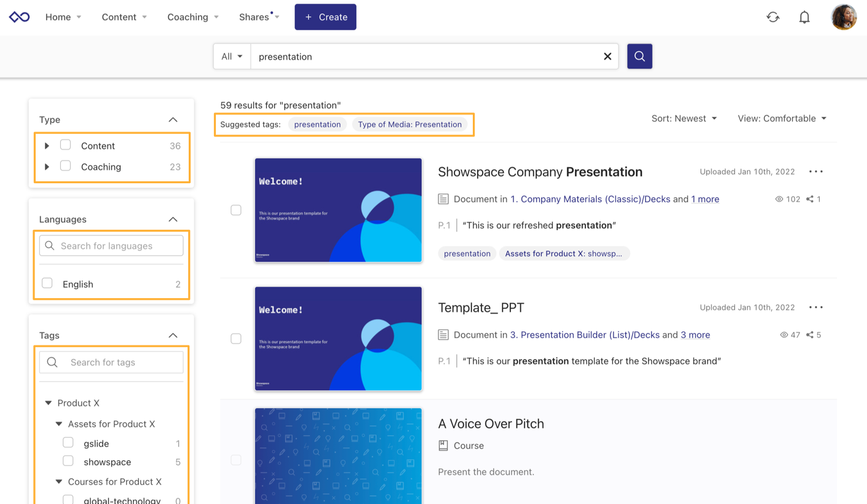Open 1. Company Materials (Classic)/Decks link

(x=590, y=199)
